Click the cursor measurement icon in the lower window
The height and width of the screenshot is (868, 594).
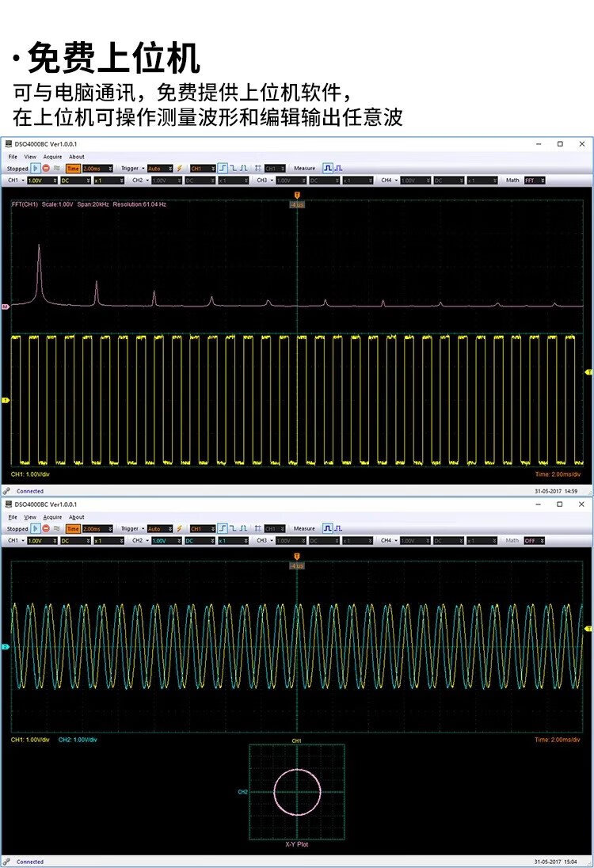tap(258, 528)
